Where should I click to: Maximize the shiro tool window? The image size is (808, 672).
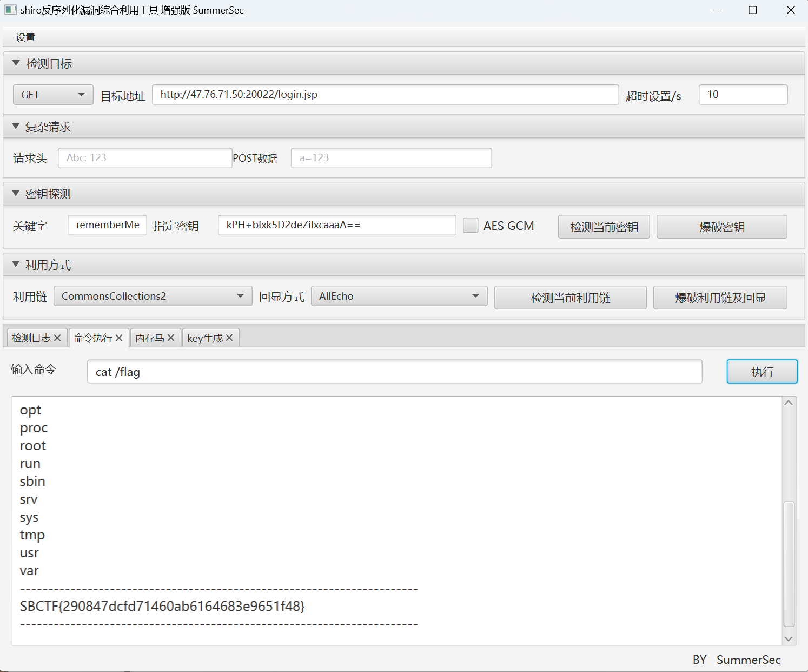pyautogui.click(x=752, y=10)
